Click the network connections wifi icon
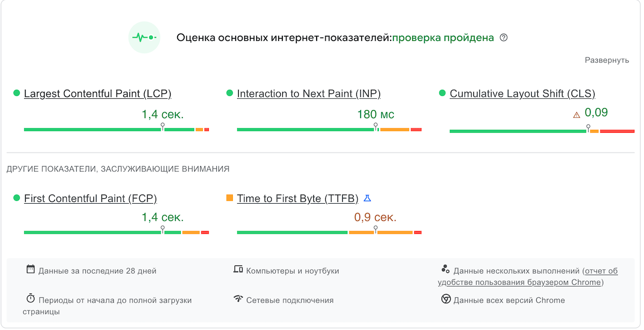The image size is (644, 330). tap(238, 299)
